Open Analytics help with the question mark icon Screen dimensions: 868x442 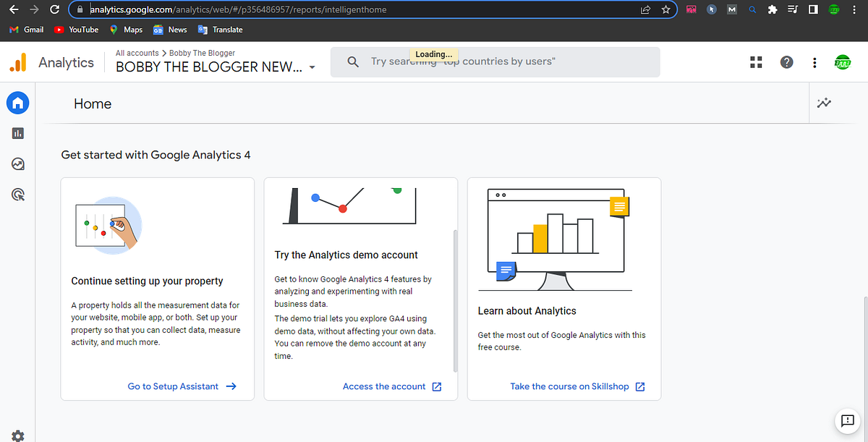click(x=786, y=62)
